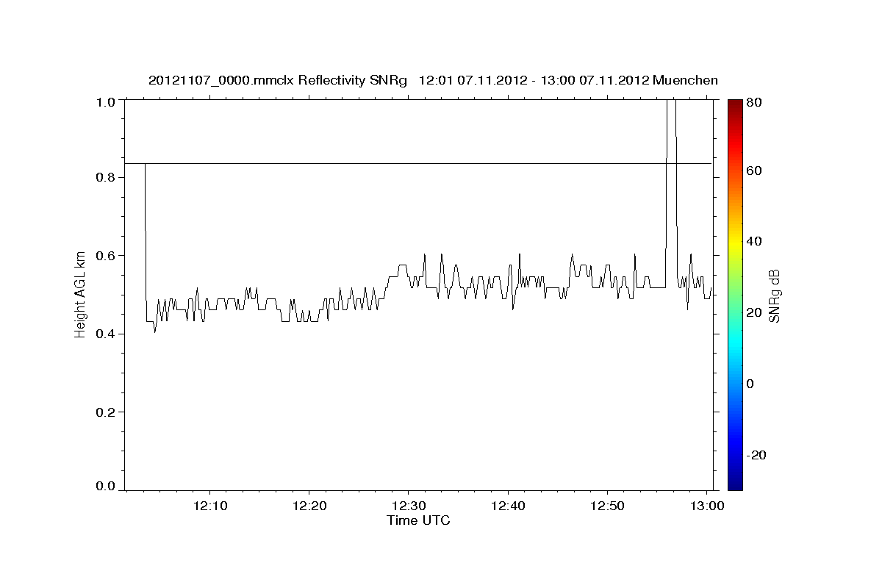Click the dark red top of colorbar

coord(735,107)
